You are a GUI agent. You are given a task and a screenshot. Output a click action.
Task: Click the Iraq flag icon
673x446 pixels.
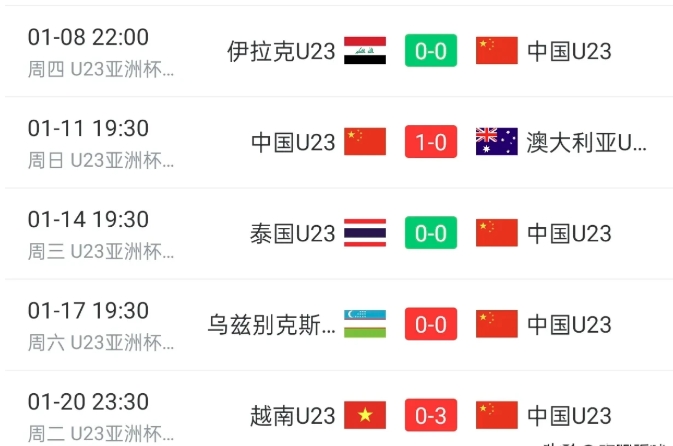(x=365, y=51)
